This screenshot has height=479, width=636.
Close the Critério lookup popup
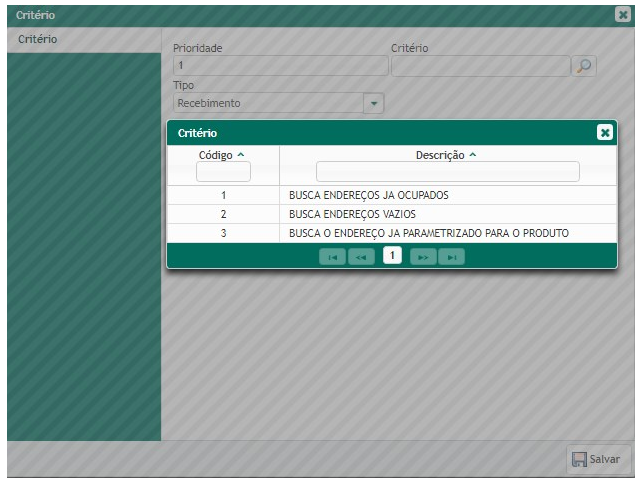pos(604,133)
